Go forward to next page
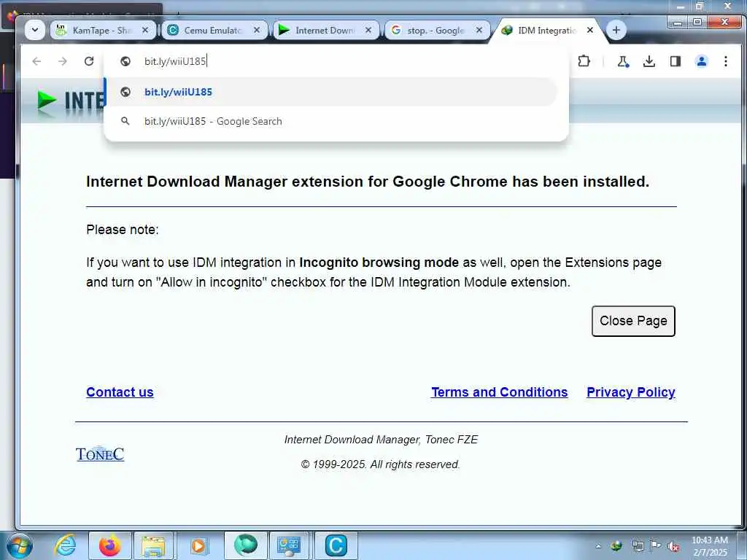Viewport: 747px width, 560px height. 63,61
